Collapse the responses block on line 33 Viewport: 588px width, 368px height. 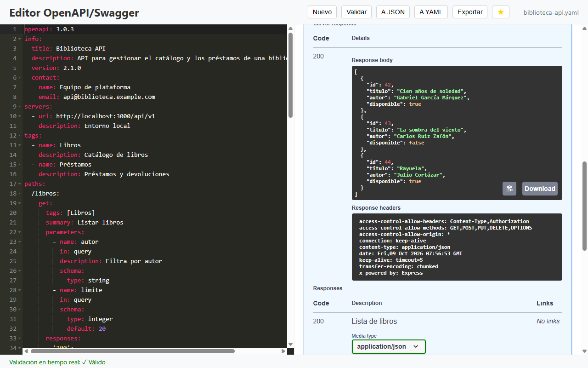[19, 339]
